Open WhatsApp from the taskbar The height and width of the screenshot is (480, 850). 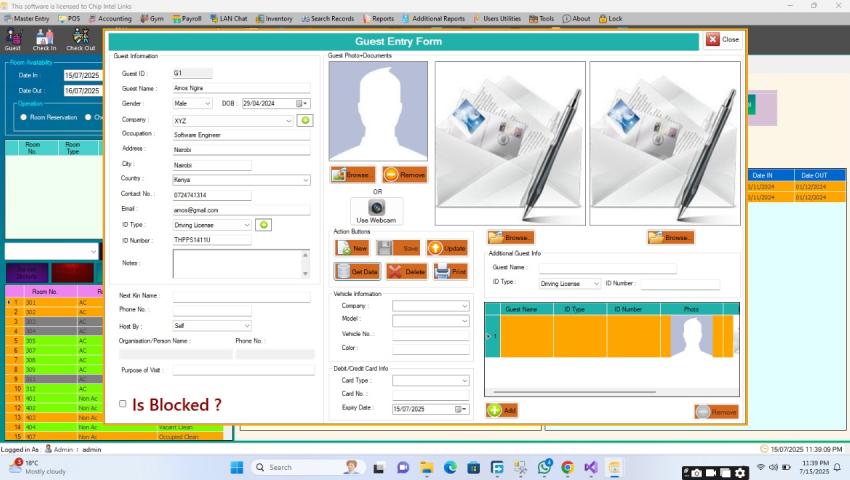(x=544, y=467)
